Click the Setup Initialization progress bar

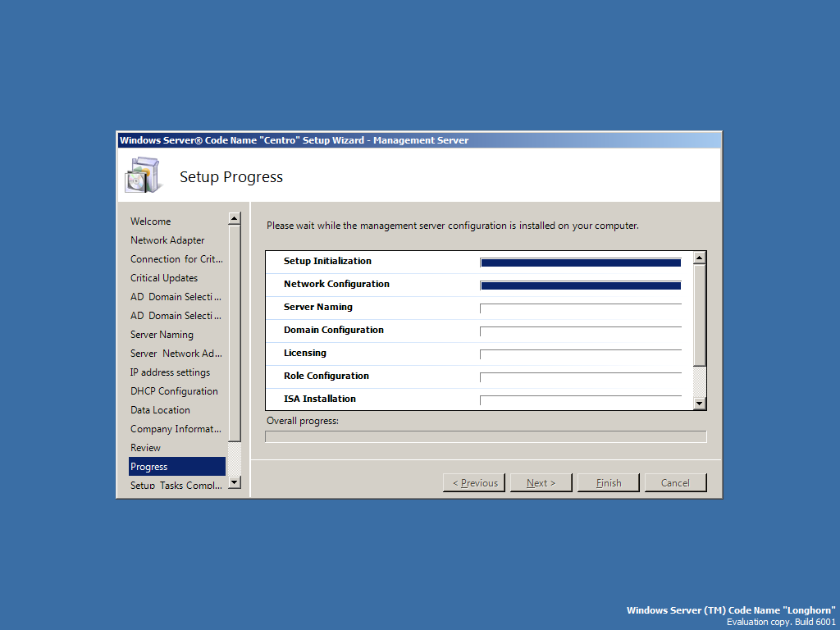coord(581,262)
